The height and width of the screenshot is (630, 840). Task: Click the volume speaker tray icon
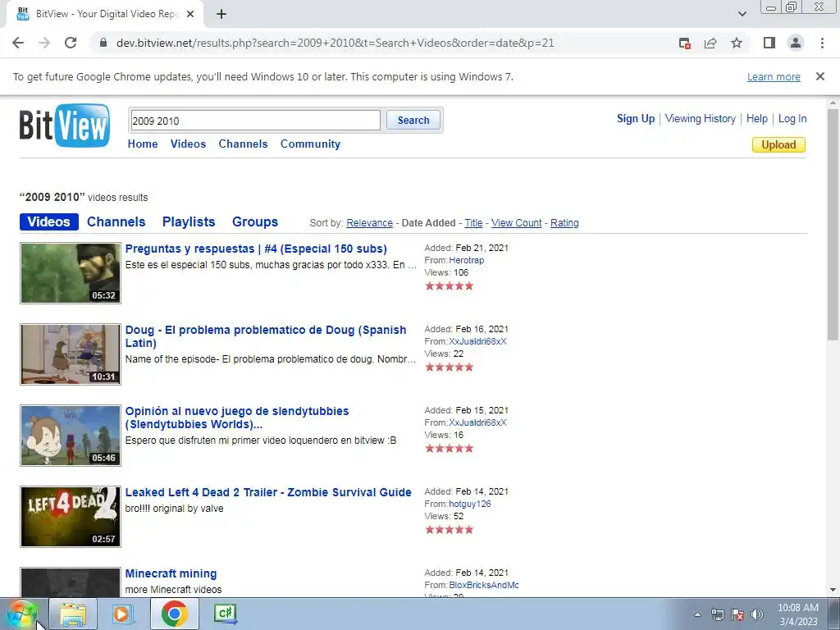coord(757,614)
